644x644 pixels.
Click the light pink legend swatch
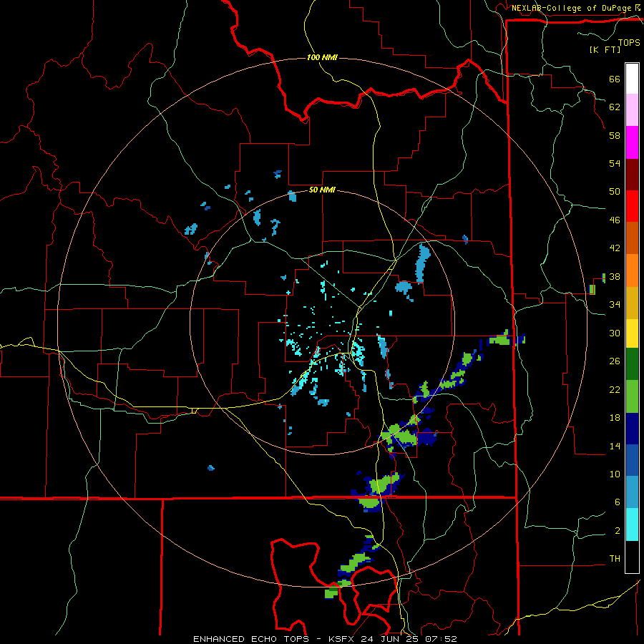click(x=632, y=110)
